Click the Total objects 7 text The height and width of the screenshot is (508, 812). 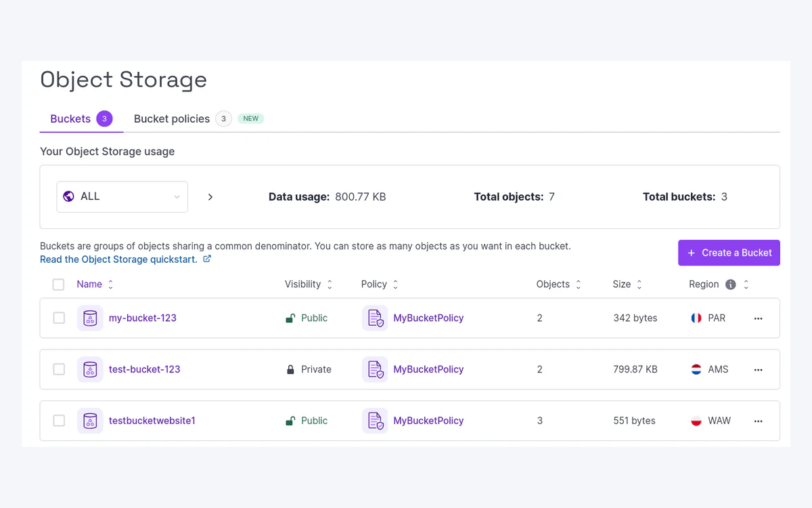point(514,197)
